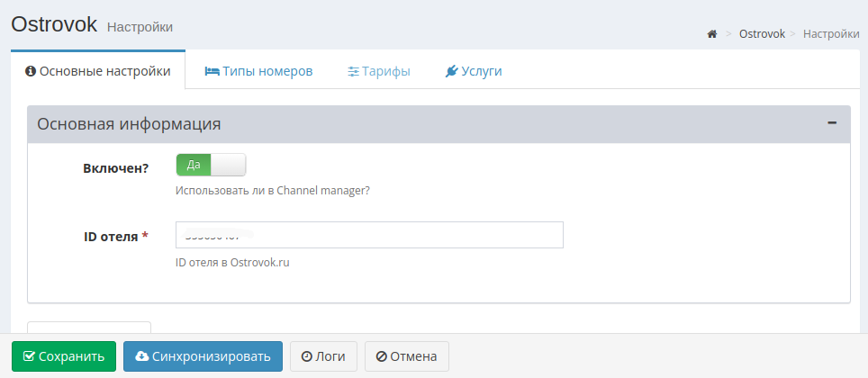Toggle the Включен? switch
The image size is (868, 378).
click(211, 165)
